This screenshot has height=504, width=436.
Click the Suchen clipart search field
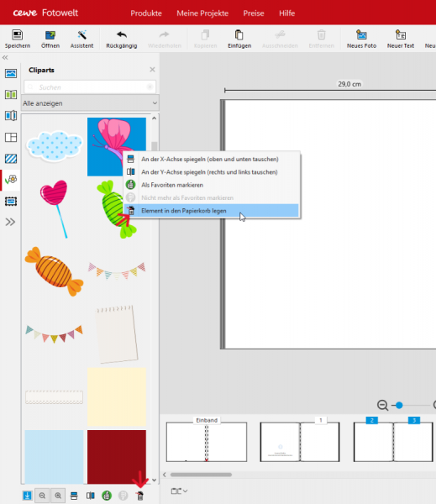click(90, 87)
